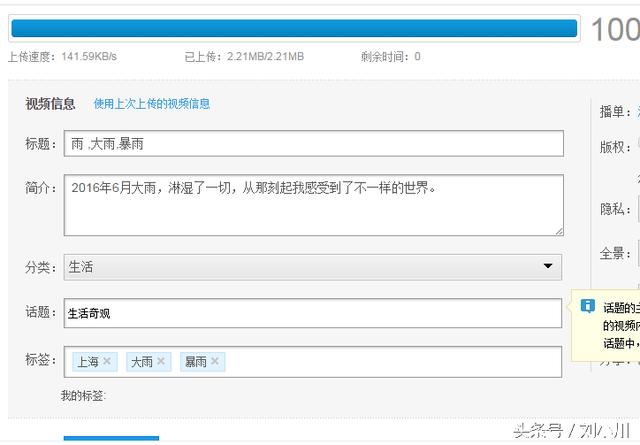This screenshot has width=640, height=445.
Task: Focus the 标题 title input field
Action: pyautogui.click(x=313, y=144)
